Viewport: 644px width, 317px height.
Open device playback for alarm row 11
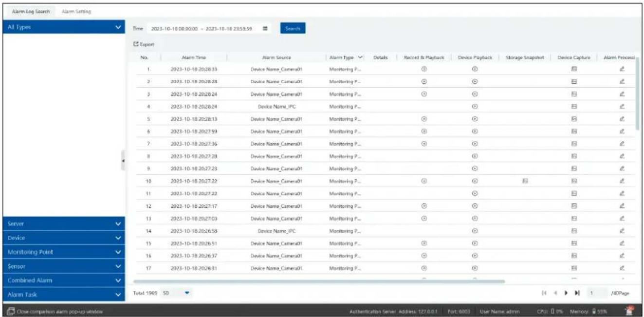[x=475, y=193]
